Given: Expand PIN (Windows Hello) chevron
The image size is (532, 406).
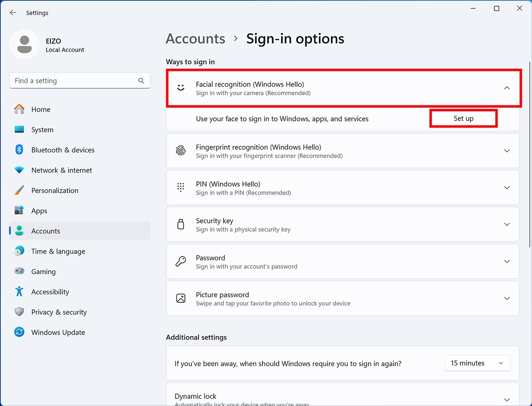Looking at the screenshot, I should click(507, 187).
